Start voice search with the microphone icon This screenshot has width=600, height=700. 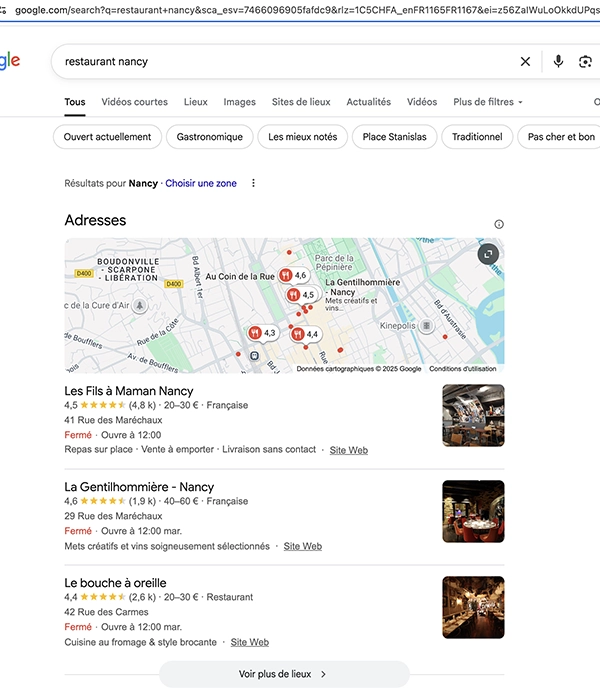(x=558, y=61)
